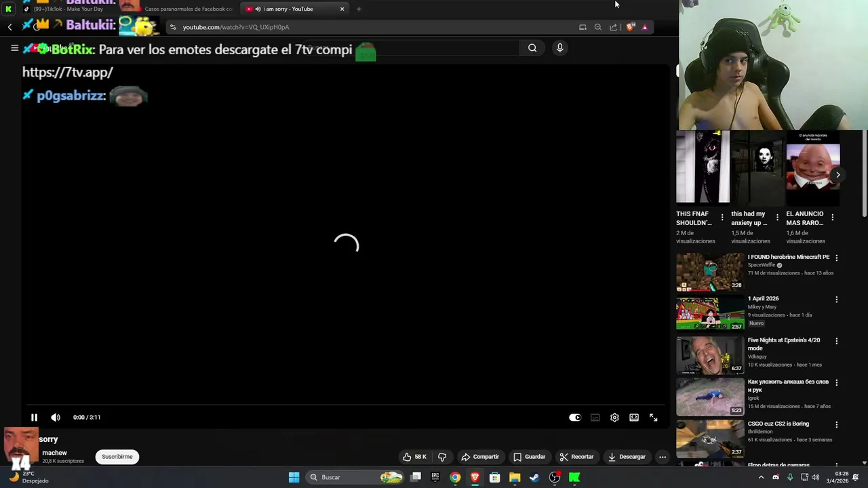Screen dimensions: 868x488
Task: Click the taskbar Buscar search box
Action: (355, 477)
